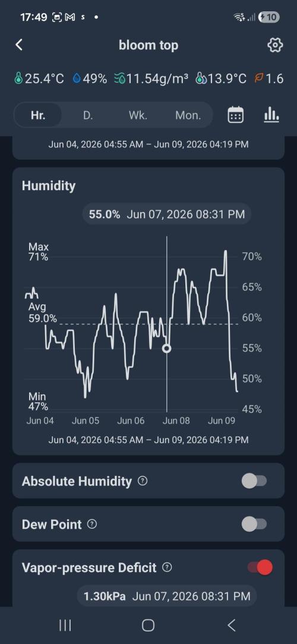Tap the Absolute Humidity help icon
This screenshot has width=297, height=644.
(x=142, y=481)
